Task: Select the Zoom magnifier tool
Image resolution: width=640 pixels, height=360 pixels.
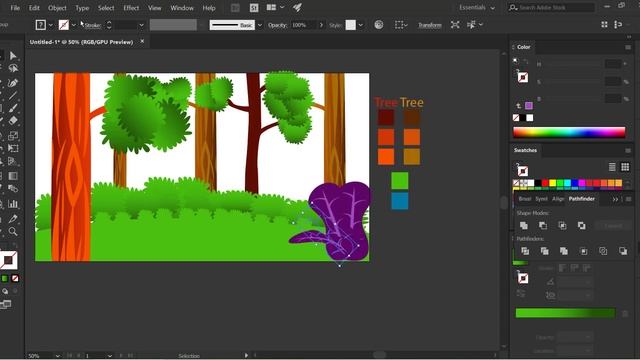Action: (13, 232)
